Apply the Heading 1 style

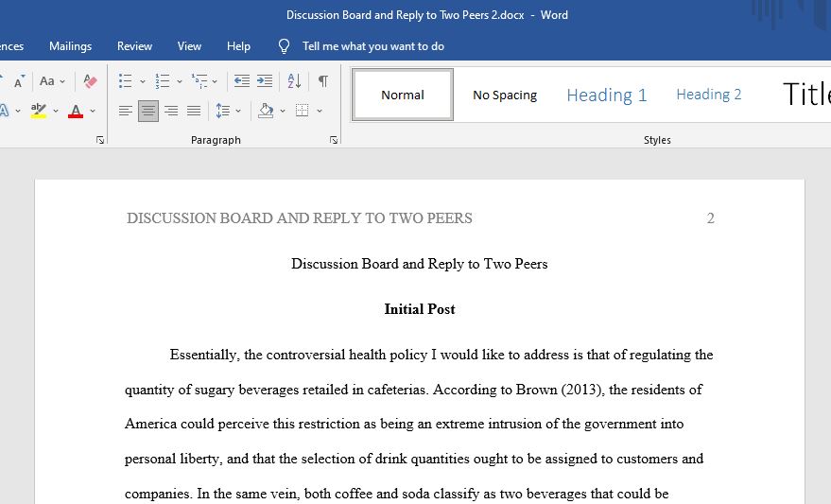[x=607, y=95]
